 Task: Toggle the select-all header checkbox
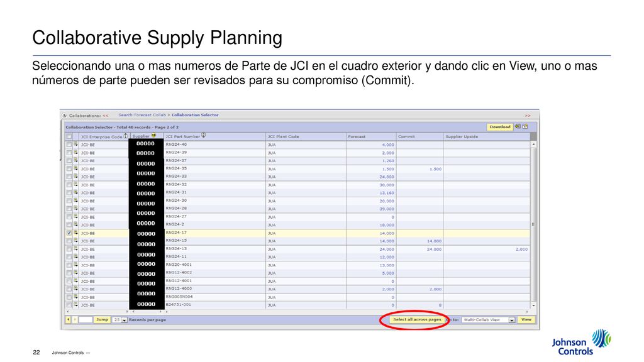[69, 136]
